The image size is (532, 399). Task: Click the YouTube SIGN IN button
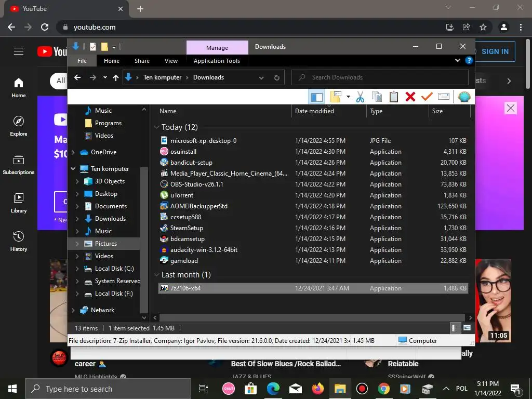pos(495,51)
